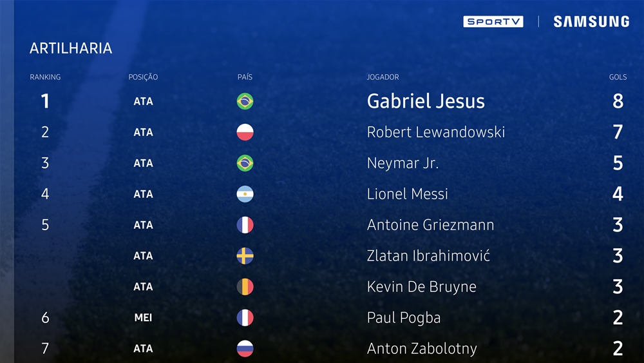Screen dimensions: 644x363
Task: Click the Poland flag in Lewandowski's row
Action: click(x=245, y=132)
